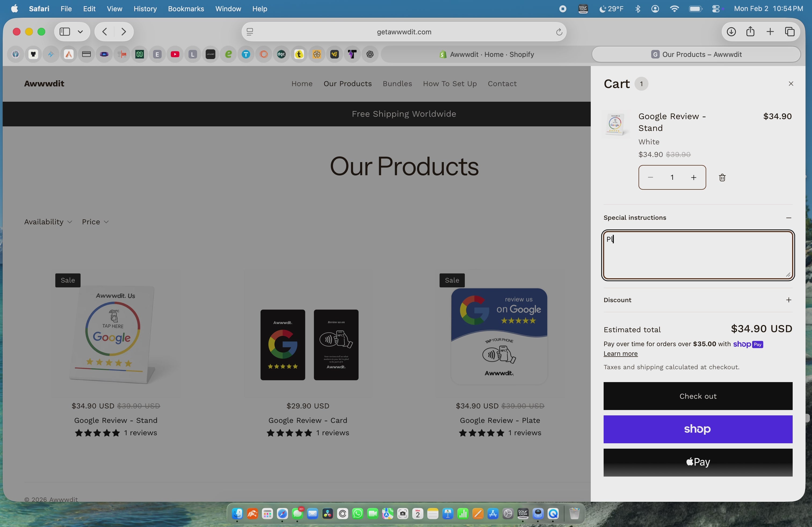Show tab overview icon

[789, 32]
